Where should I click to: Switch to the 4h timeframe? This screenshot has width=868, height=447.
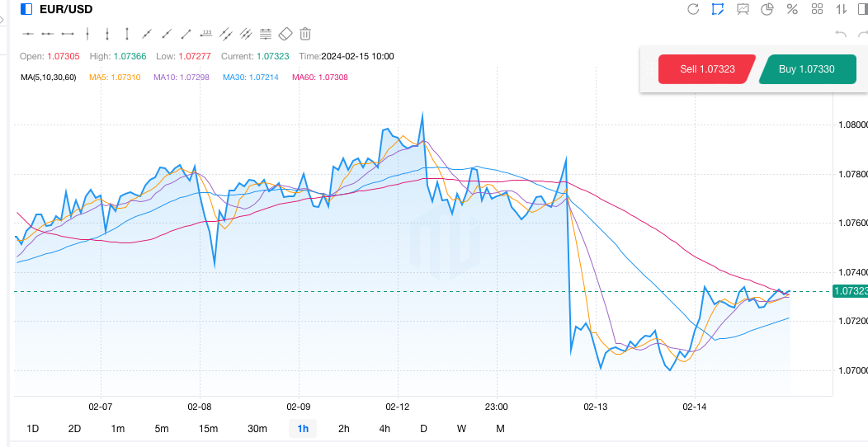384,428
